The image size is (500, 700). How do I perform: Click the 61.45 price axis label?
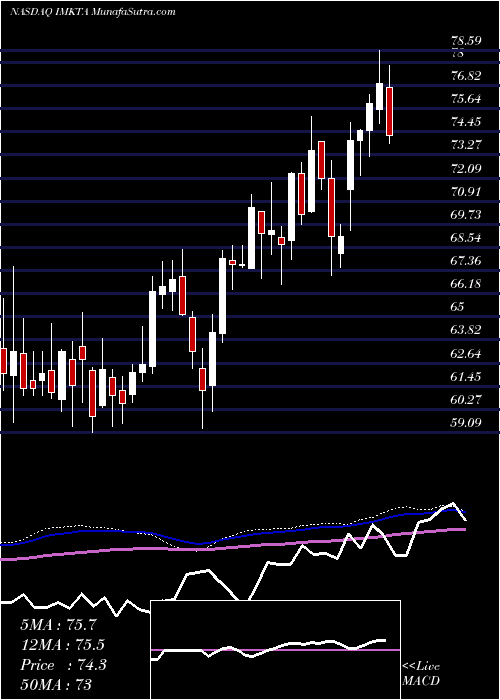[466, 377]
